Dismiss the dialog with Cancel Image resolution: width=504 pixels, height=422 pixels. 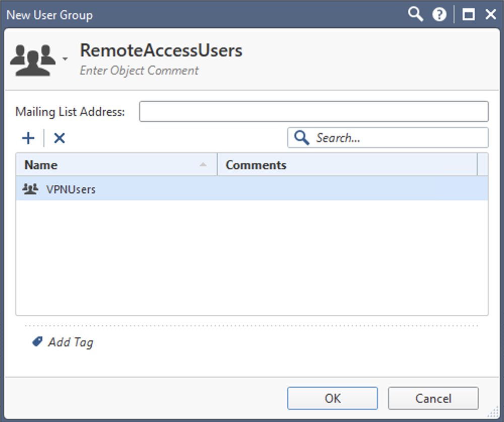pos(433,398)
